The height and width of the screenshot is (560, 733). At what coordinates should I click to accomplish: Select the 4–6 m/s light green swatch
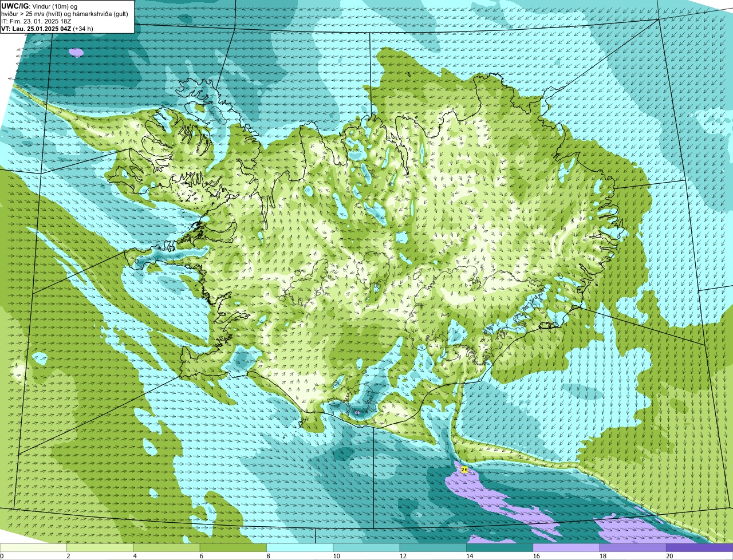point(167,547)
